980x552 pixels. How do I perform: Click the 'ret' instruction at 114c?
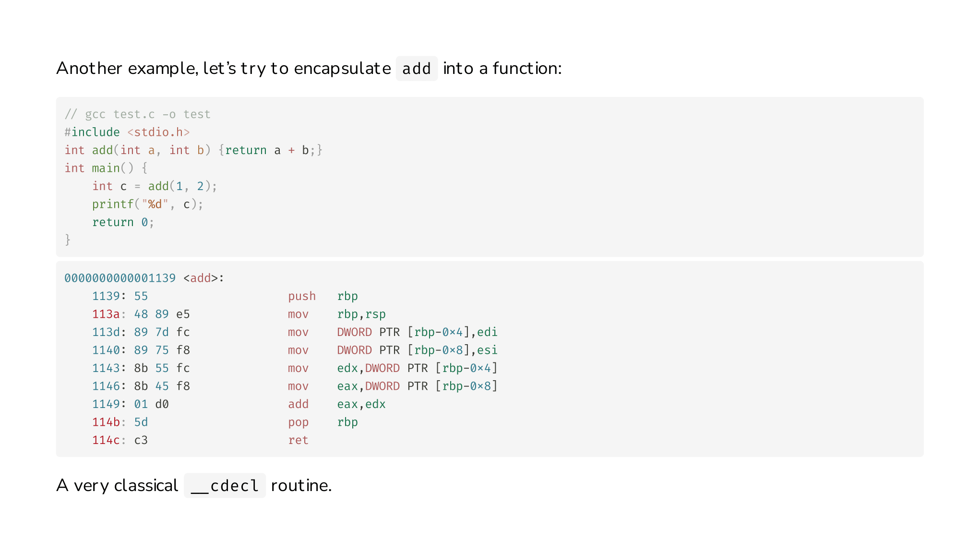[298, 440]
